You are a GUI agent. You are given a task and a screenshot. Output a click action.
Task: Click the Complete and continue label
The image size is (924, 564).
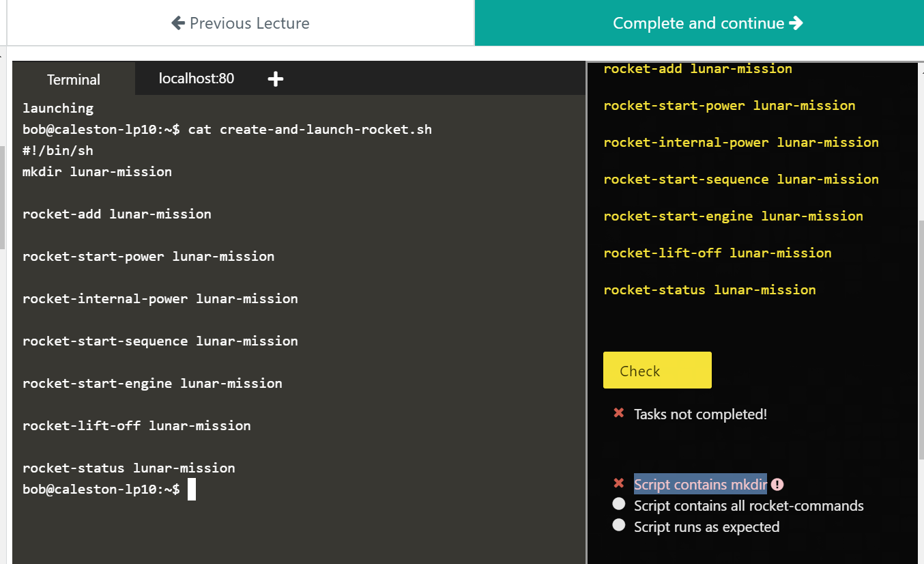[x=698, y=23]
